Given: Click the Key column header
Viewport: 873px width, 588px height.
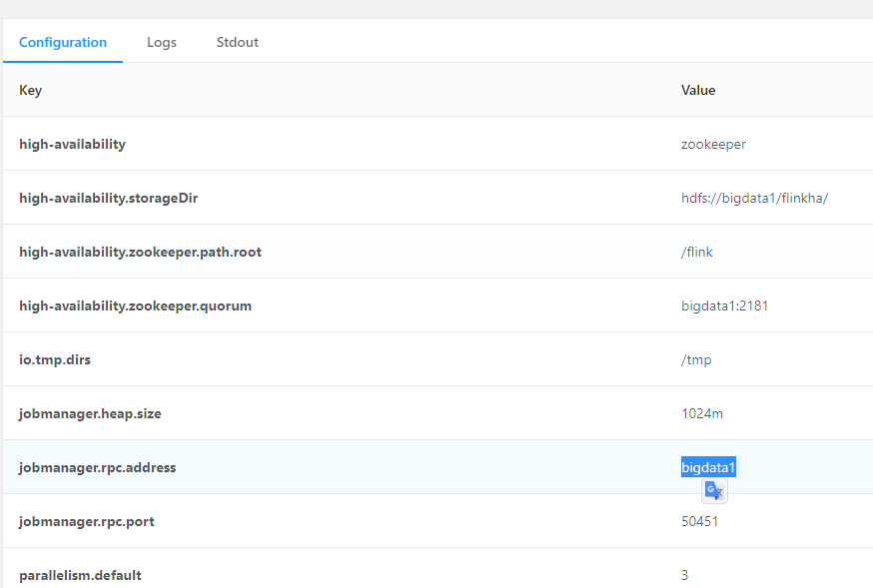Looking at the screenshot, I should (x=31, y=90).
